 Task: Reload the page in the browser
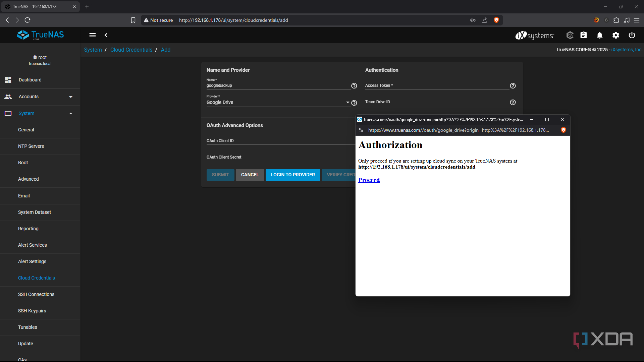coord(28,20)
